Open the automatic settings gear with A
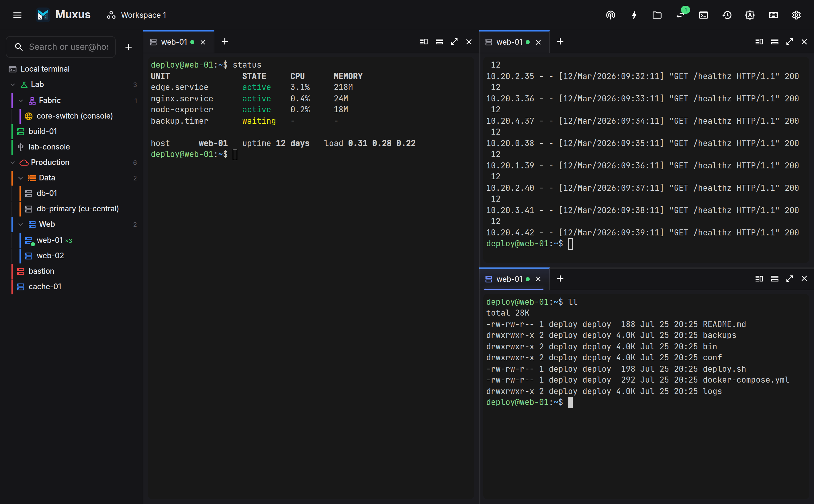The image size is (814, 504). pyautogui.click(x=750, y=15)
